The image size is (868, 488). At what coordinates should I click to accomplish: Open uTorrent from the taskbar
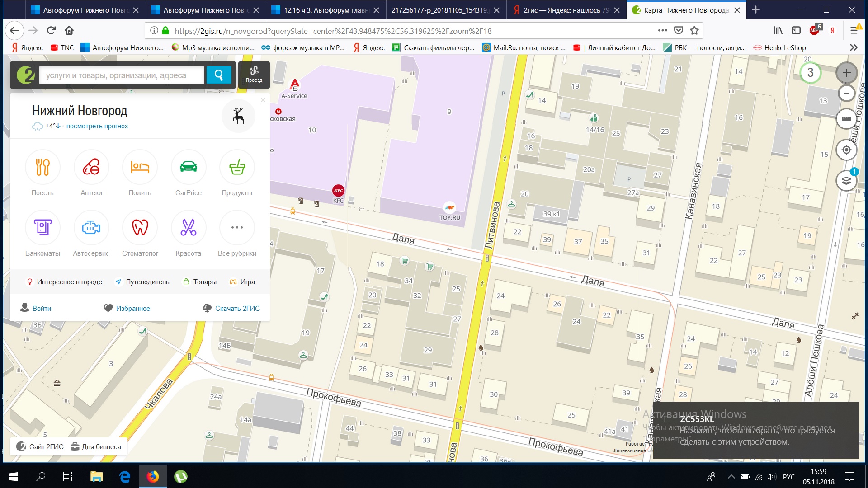click(180, 476)
